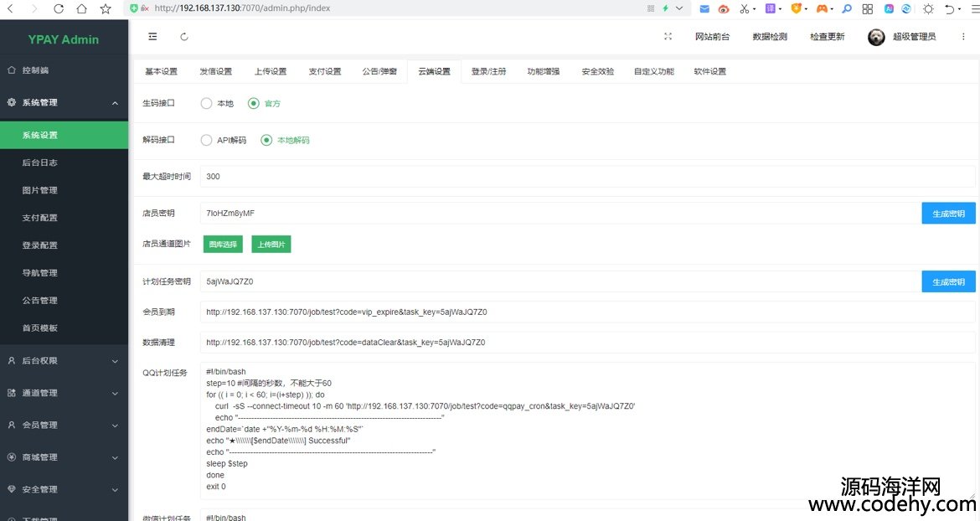
Task: Click the browser home icon
Action: (x=81, y=8)
